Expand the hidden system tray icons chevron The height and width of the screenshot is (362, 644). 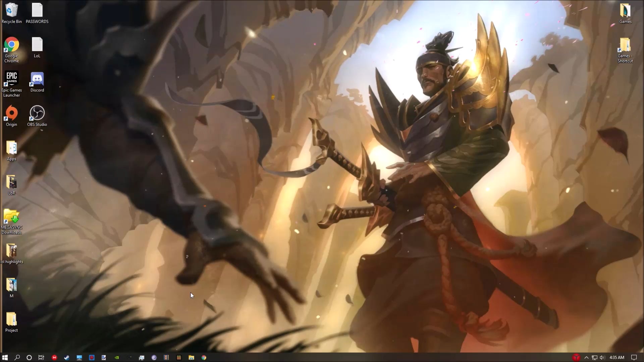[586, 358]
